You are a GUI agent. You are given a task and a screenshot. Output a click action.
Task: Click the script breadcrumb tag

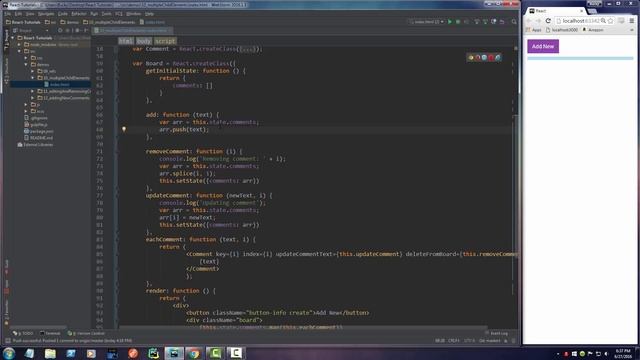[x=165, y=41]
